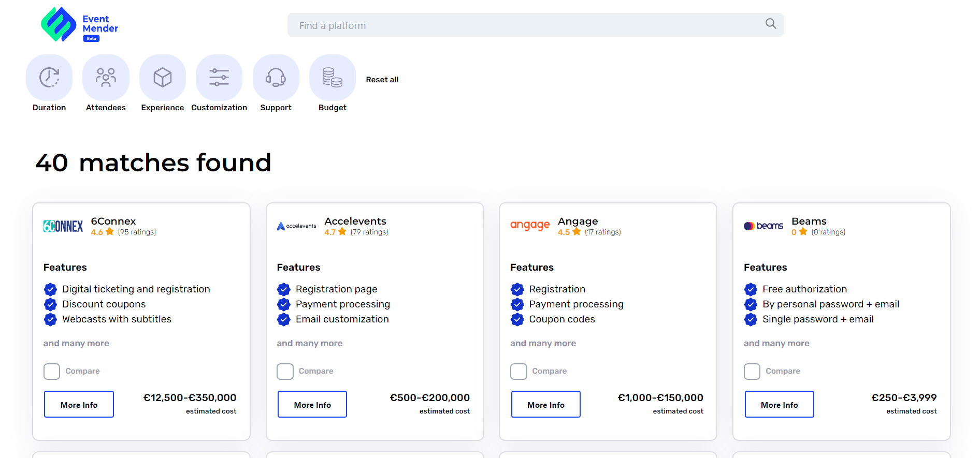
Task: Click 'Digital ticketing and registration' feature text
Action: click(x=136, y=289)
